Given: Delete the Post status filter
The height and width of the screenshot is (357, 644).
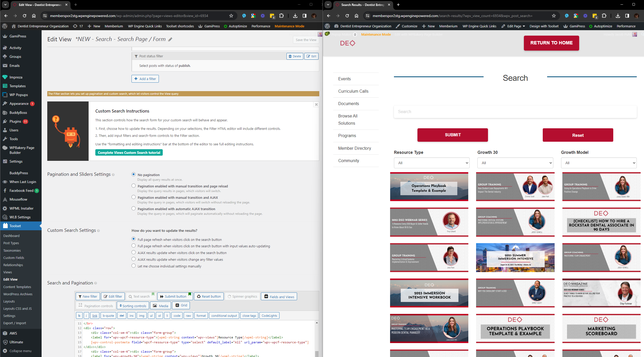Looking at the screenshot, I should point(295,56).
